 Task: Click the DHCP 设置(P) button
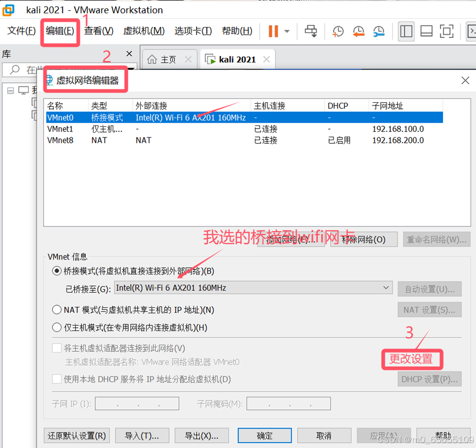[430, 379]
